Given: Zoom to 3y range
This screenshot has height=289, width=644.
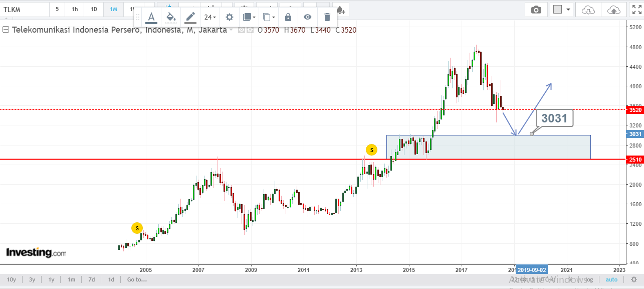Looking at the screenshot, I should coord(32,279).
